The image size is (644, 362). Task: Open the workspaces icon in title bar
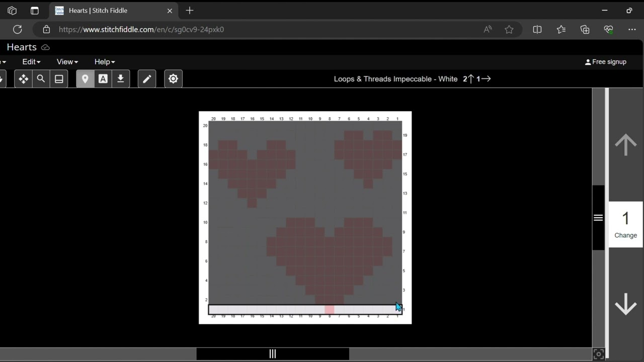[12, 11]
